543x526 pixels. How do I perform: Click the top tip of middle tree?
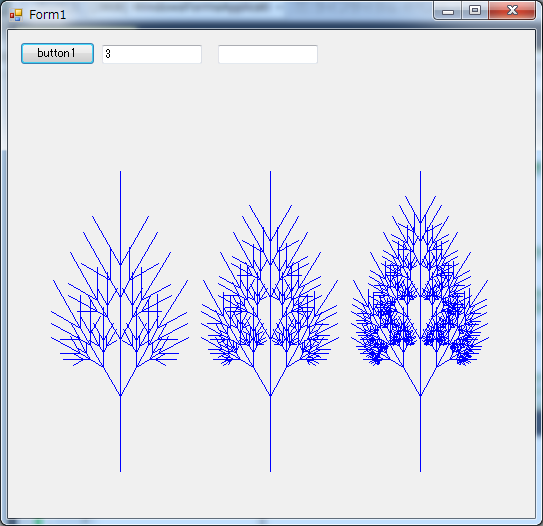tap(270, 172)
